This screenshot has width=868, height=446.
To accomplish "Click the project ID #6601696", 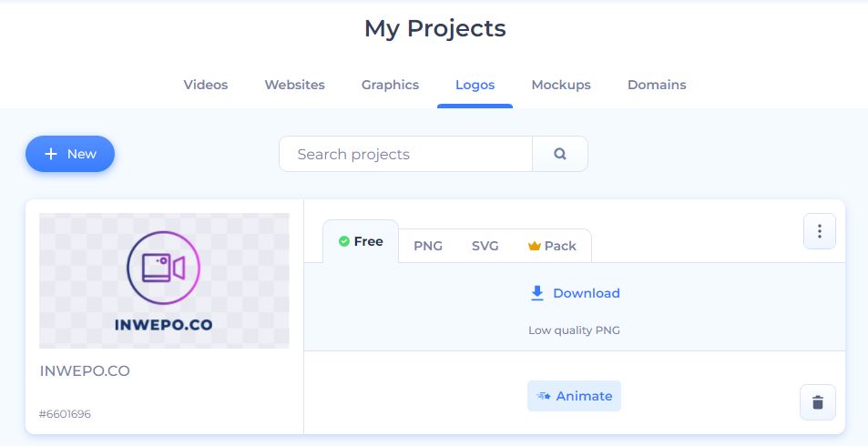I will [x=65, y=414].
